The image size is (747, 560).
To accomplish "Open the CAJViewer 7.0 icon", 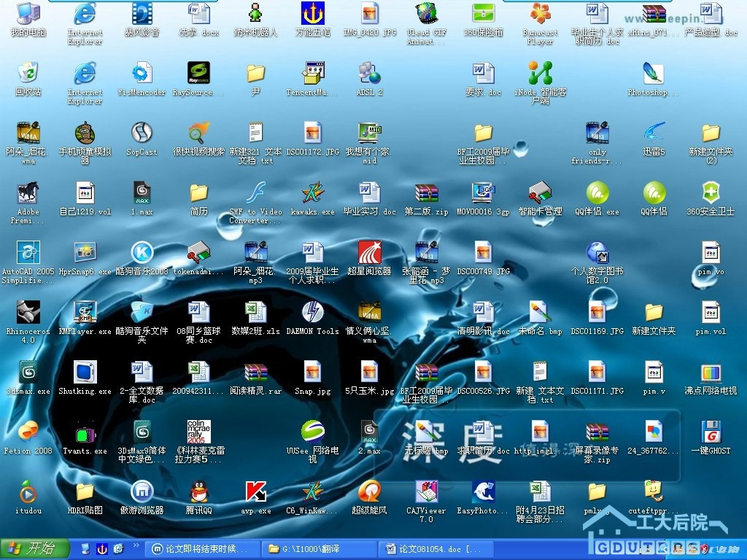I will point(426,492).
